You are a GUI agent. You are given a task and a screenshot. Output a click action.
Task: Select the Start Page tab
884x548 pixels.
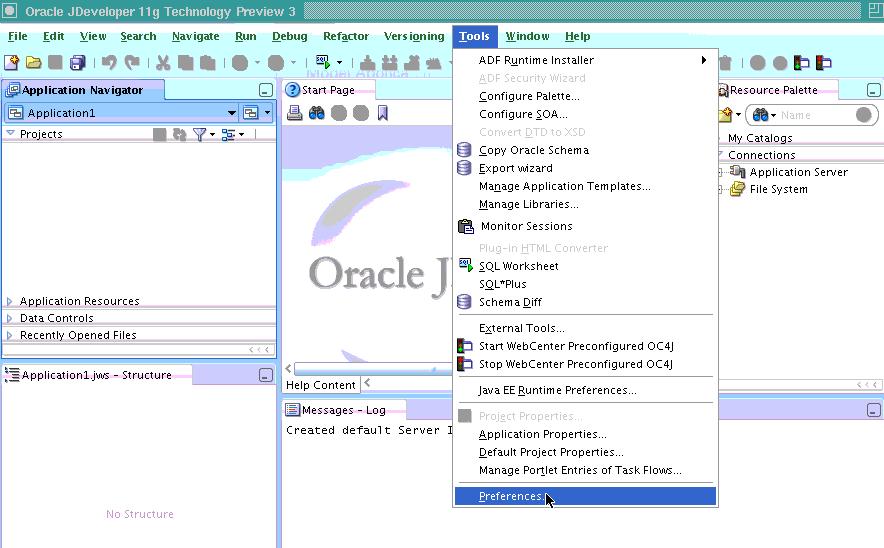(x=328, y=90)
